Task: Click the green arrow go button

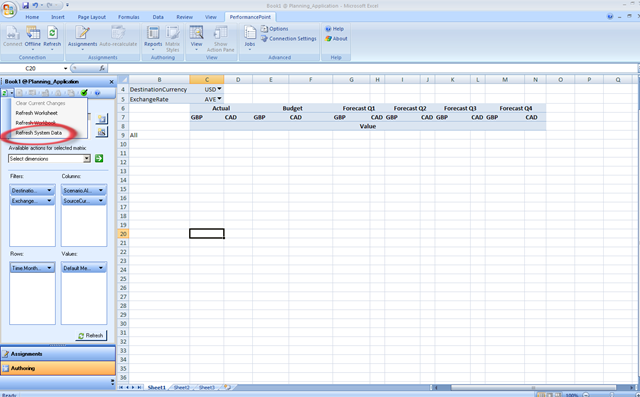Action: [x=99, y=158]
